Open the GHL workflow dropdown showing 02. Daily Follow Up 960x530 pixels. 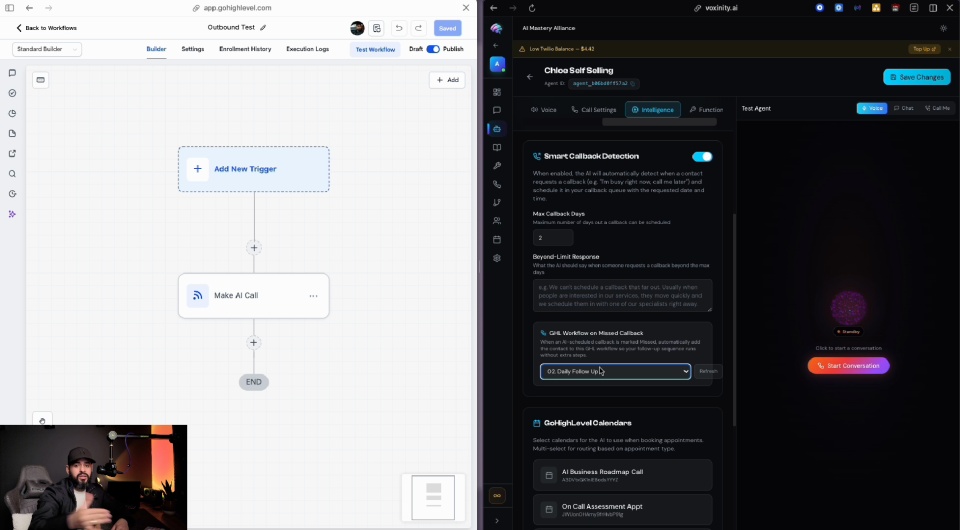click(615, 371)
